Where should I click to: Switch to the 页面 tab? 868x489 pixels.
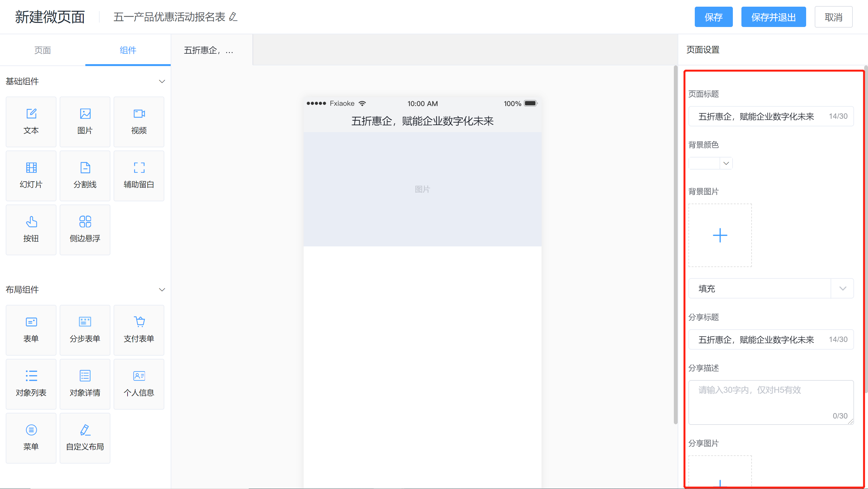pos(43,50)
